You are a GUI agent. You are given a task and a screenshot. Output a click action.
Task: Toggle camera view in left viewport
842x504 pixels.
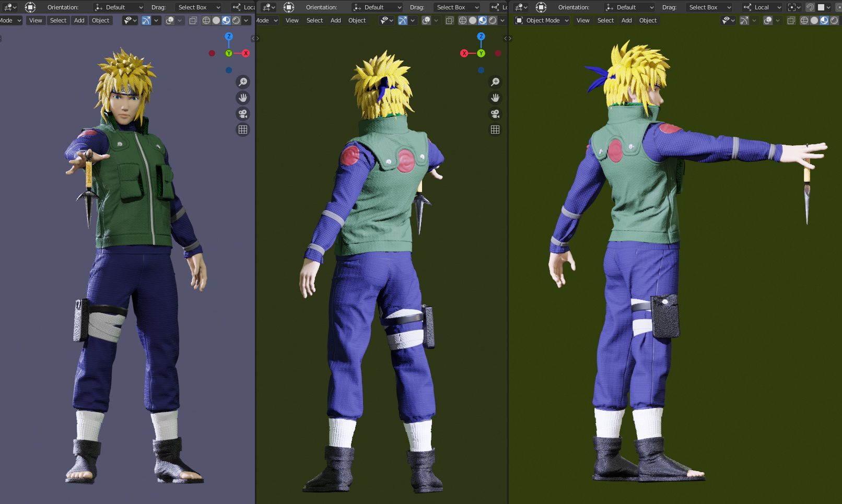coord(243,114)
